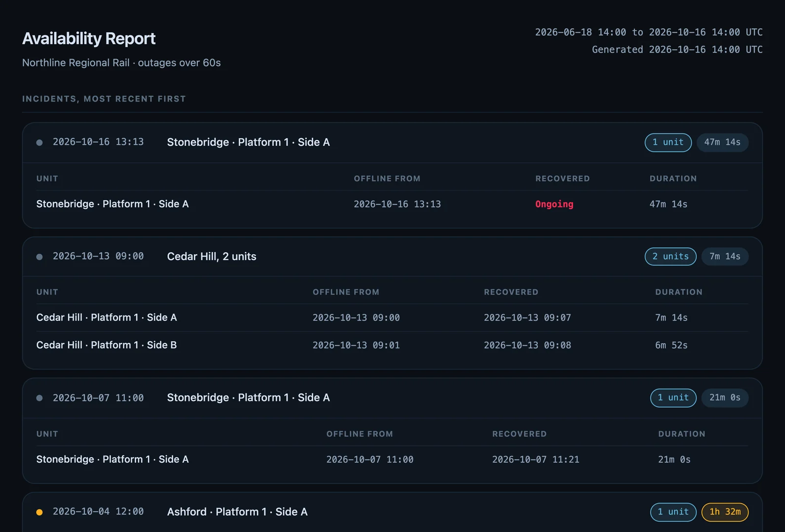The height and width of the screenshot is (532, 785).
Task: Click the '1 unit' badge on 2026-10-16 incident
Action: tap(668, 142)
